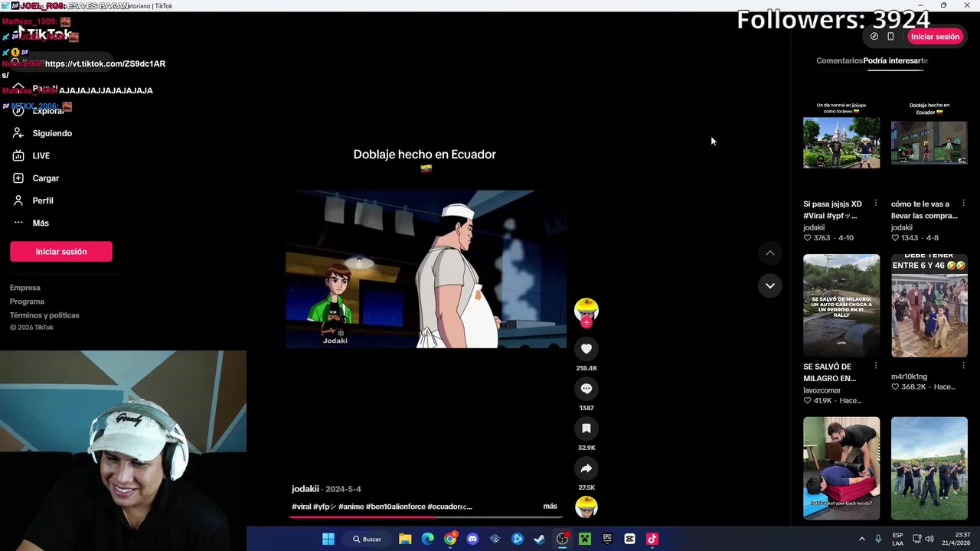This screenshot has height=551, width=980.
Task: Open Discord from the taskbar
Action: tap(472, 539)
